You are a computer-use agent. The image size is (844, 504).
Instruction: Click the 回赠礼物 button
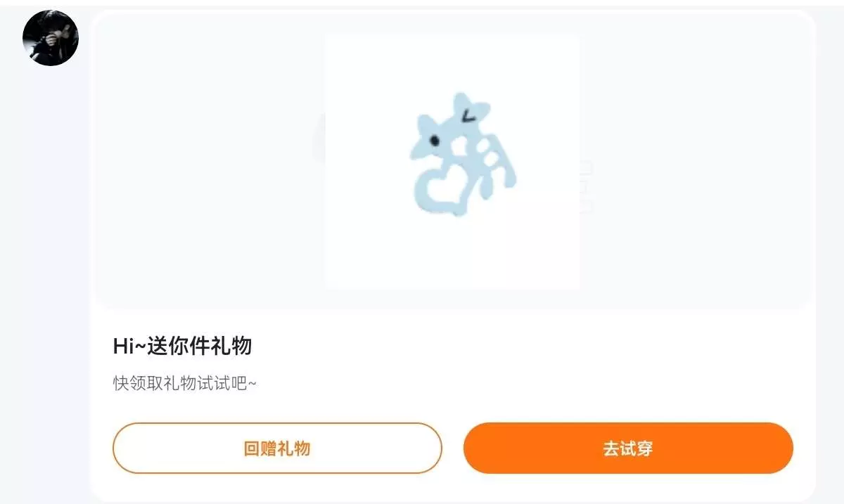[277, 448]
